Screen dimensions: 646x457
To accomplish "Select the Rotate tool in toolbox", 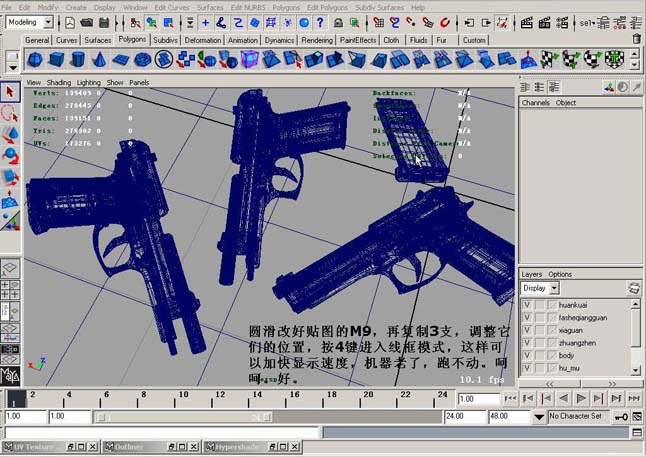I will (x=10, y=156).
